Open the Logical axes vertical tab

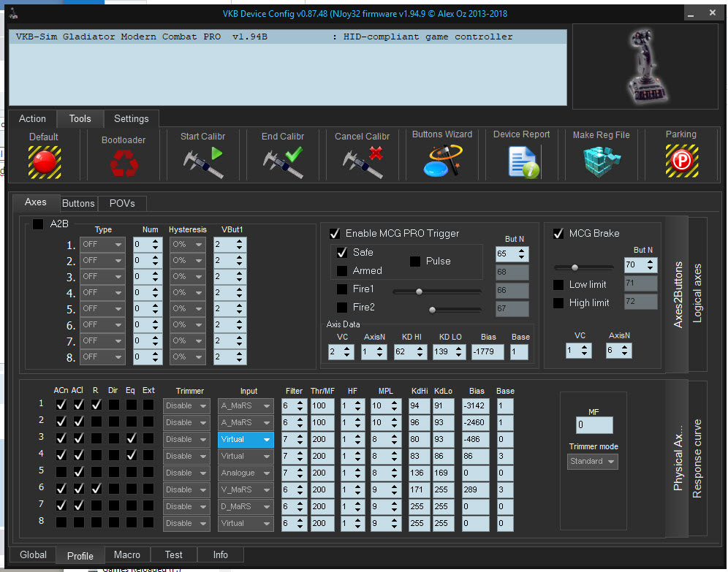pos(698,294)
